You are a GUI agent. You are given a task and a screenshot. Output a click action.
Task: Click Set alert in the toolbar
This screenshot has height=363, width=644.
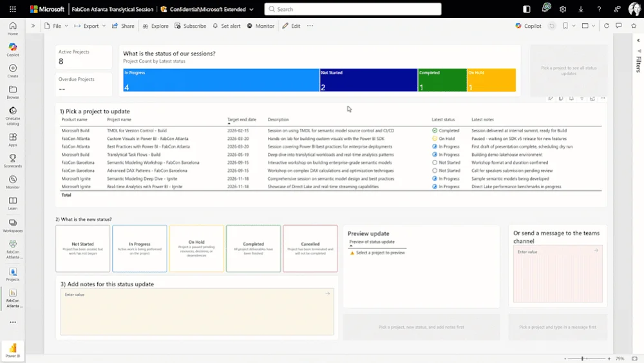pos(227,26)
